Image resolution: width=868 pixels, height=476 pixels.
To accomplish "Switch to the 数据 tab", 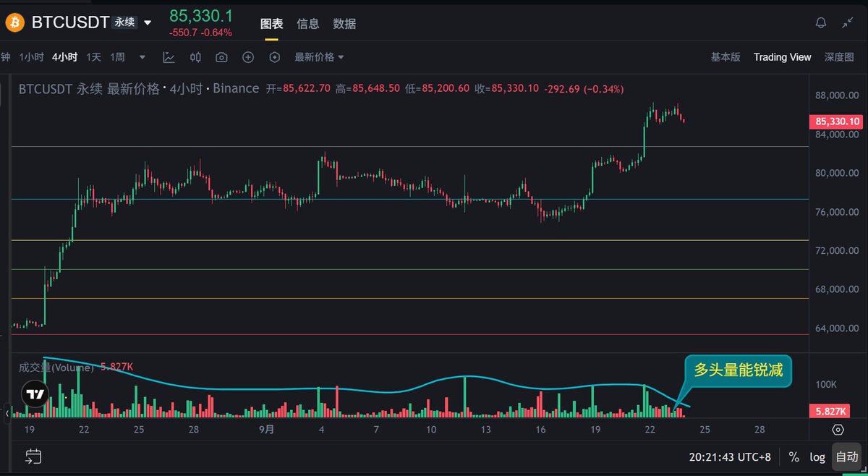I will (344, 24).
